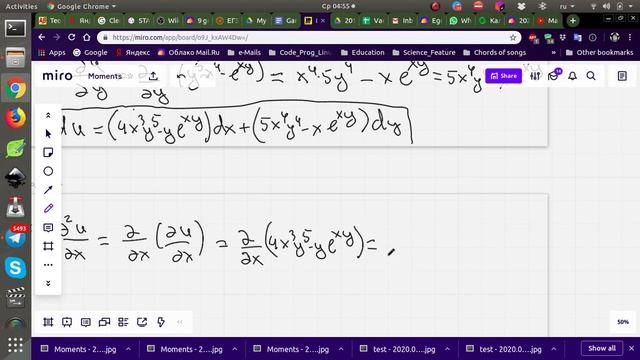Open Activities overview

coord(21,6)
